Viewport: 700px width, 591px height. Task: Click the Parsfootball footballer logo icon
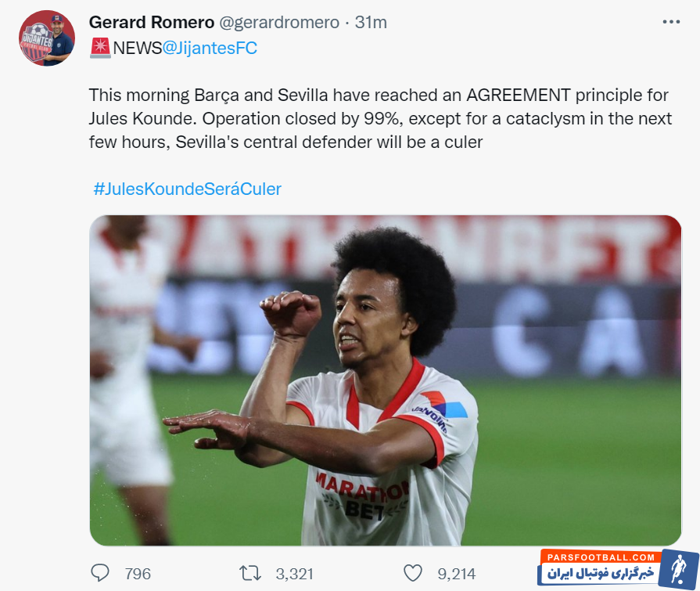[677, 568]
